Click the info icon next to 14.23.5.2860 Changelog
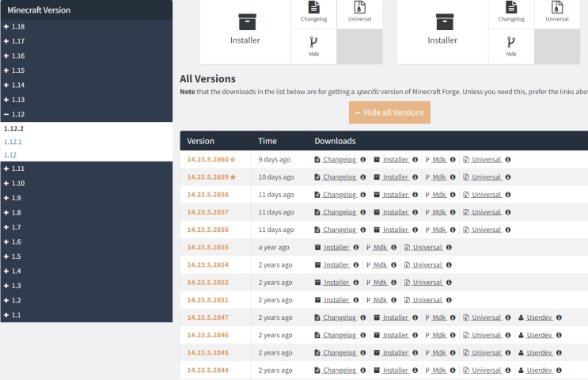The image size is (588, 380). point(362,160)
